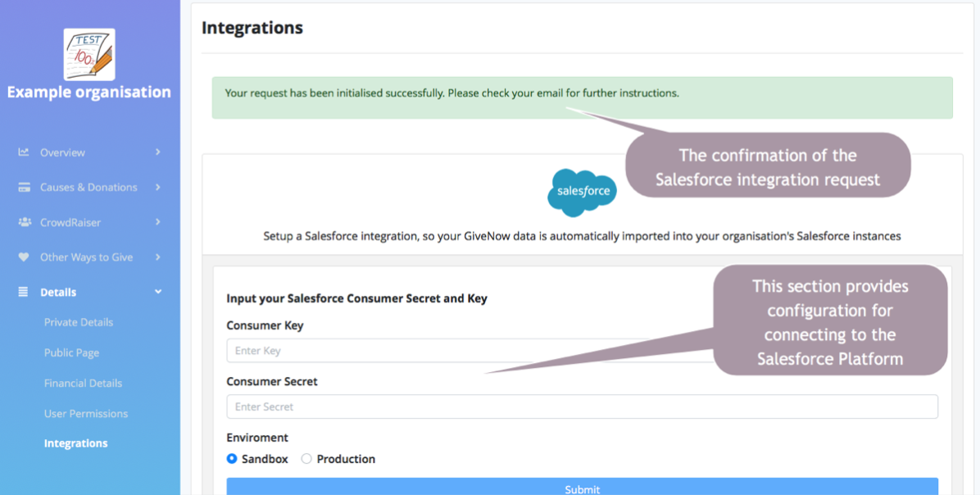Click the Causes & Donations card icon

(x=25, y=187)
